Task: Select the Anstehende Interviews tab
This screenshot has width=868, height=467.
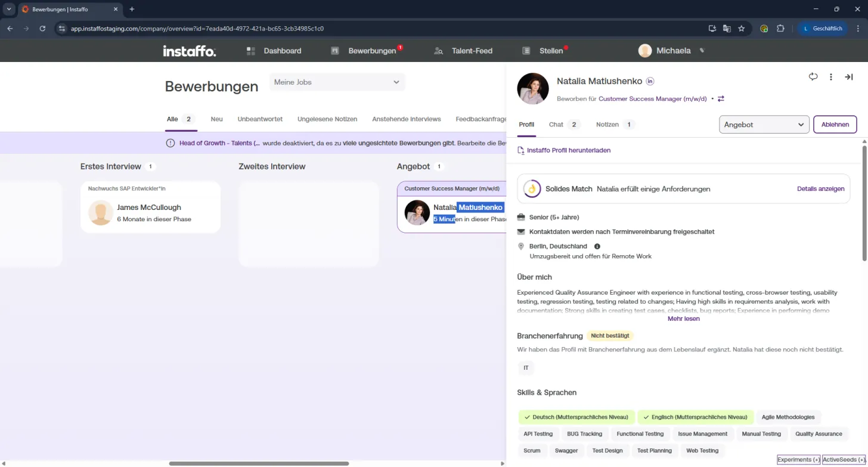Action: click(x=407, y=119)
